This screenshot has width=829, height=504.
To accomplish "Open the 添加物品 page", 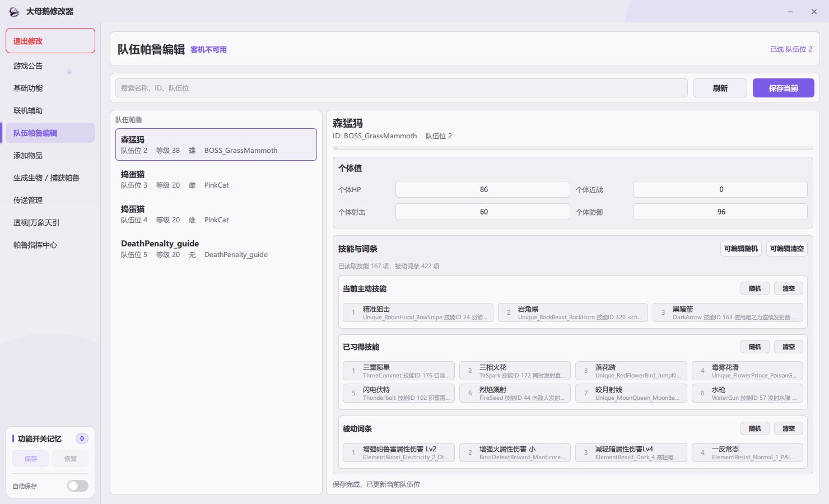I will [50, 156].
